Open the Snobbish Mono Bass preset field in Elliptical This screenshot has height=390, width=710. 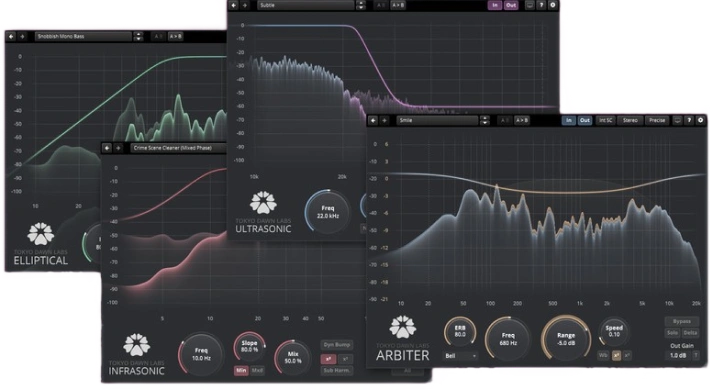(x=84, y=36)
